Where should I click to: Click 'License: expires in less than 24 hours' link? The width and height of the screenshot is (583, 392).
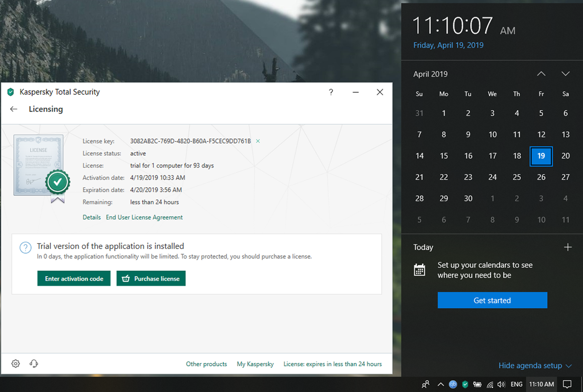[x=333, y=364]
